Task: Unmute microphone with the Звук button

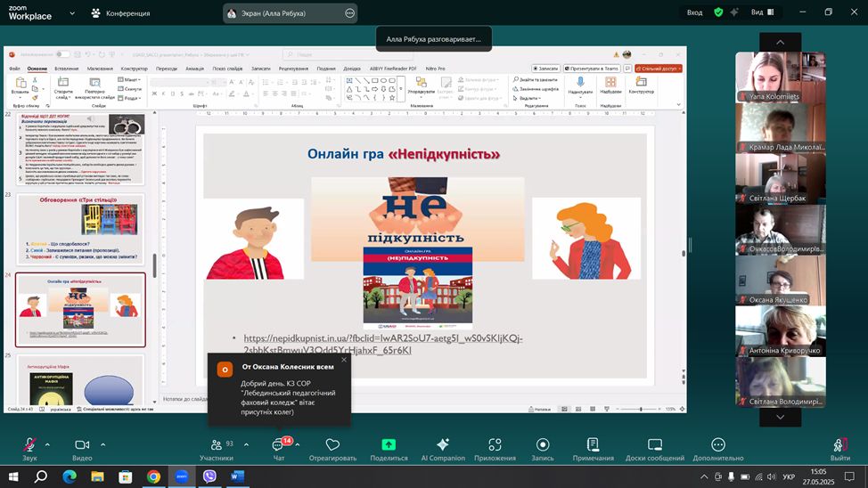Action: coord(29,445)
